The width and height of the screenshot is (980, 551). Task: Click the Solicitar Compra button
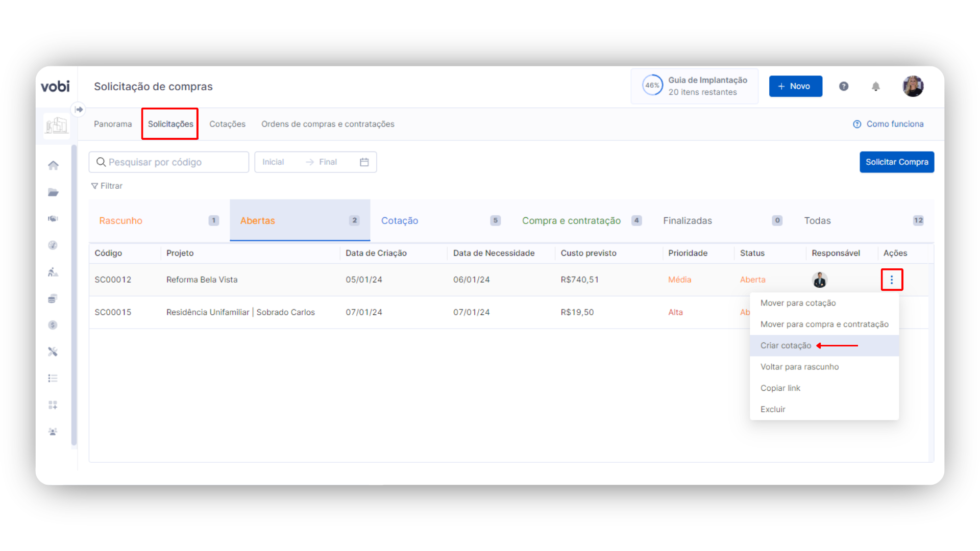tap(896, 162)
